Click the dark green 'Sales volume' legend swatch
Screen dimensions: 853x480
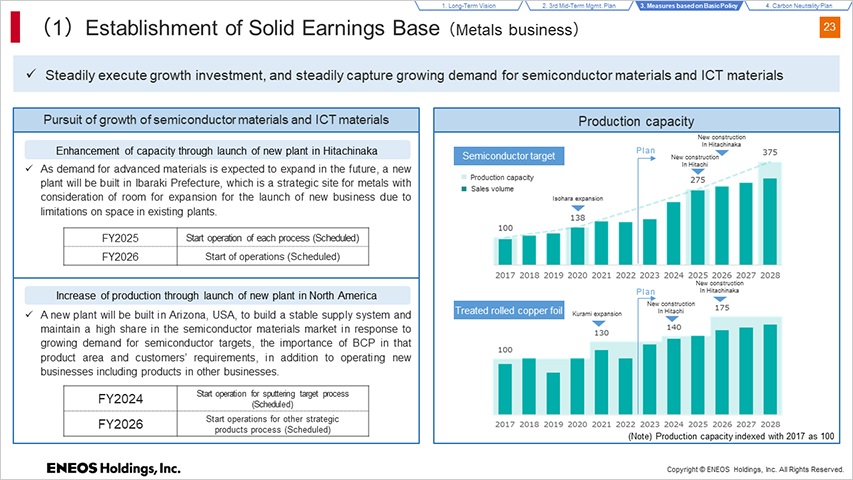463,189
